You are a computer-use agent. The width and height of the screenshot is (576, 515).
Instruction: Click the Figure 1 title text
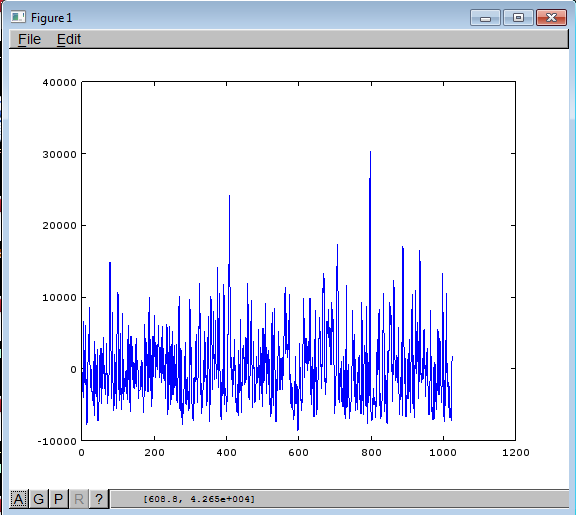click(51, 18)
